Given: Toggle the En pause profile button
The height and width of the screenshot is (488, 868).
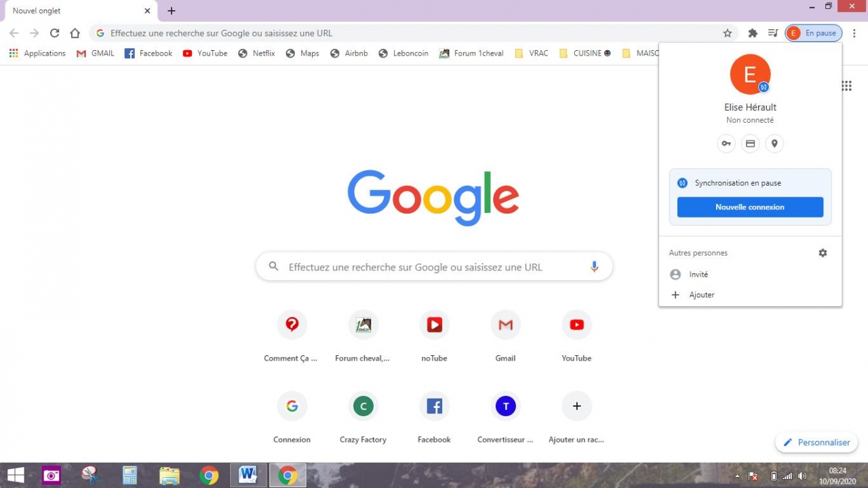Looking at the screenshot, I should 813,33.
